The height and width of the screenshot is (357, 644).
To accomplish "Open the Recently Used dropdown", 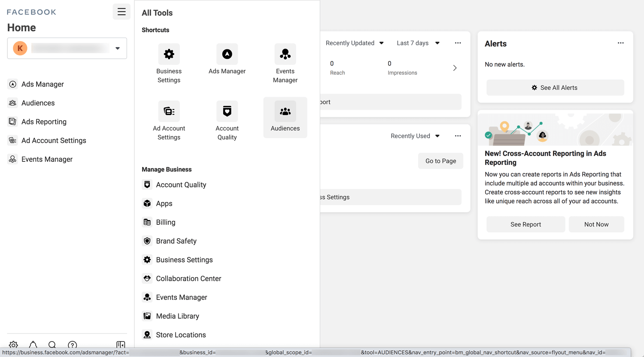I will click(x=415, y=136).
